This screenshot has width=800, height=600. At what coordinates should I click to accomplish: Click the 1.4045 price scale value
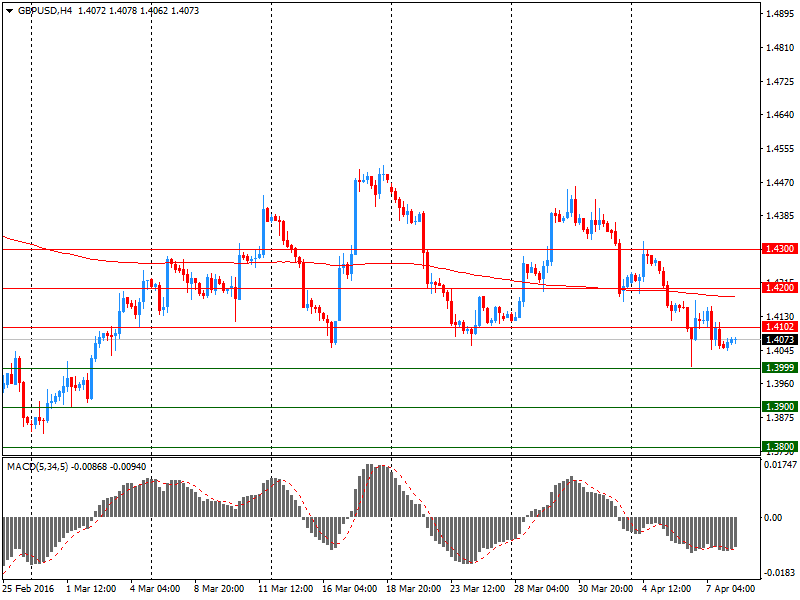(780, 351)
